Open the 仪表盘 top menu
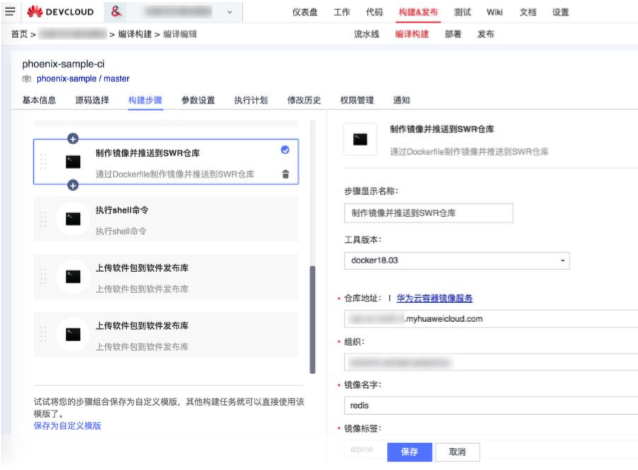 [x=305, y=12]
